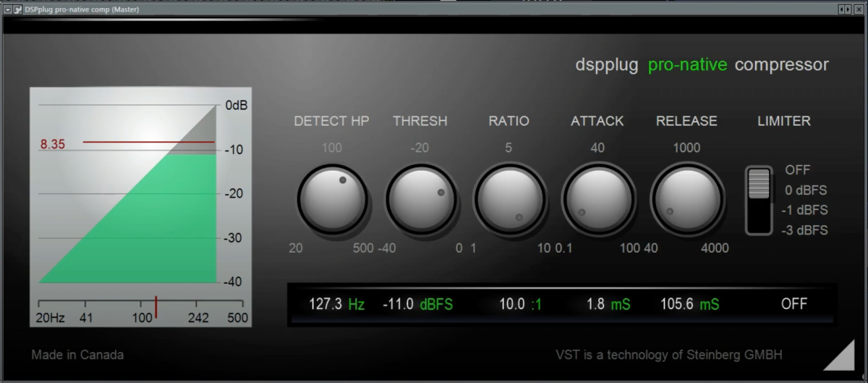This screenshot has width=868, height=383.
Task: Click the RATIO label
Action: [x=509, y=121]
